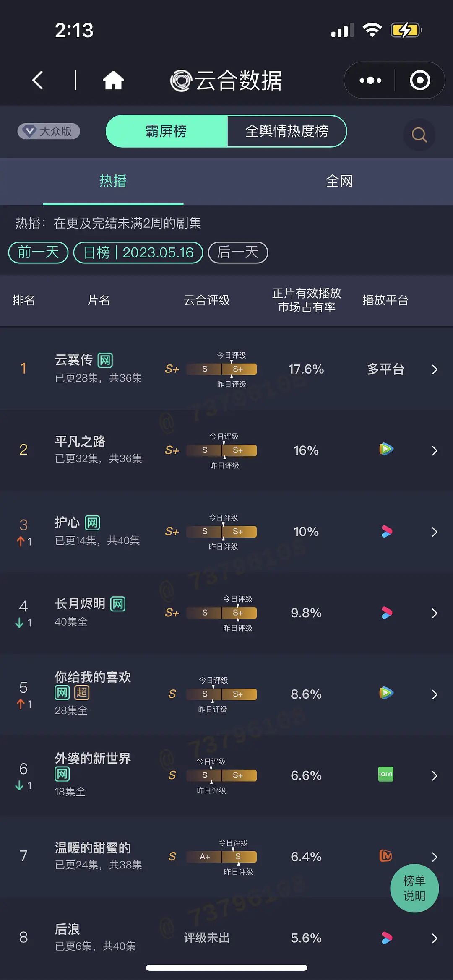Open search with the magnifier icon
The image size is (453, 980).
click(x=419, y=135)
